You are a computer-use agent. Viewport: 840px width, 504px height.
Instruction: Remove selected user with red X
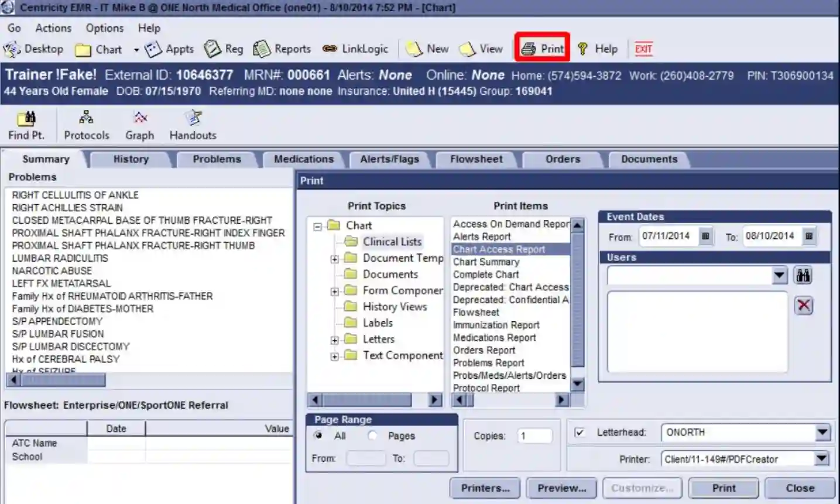click(x=803, y=305)
